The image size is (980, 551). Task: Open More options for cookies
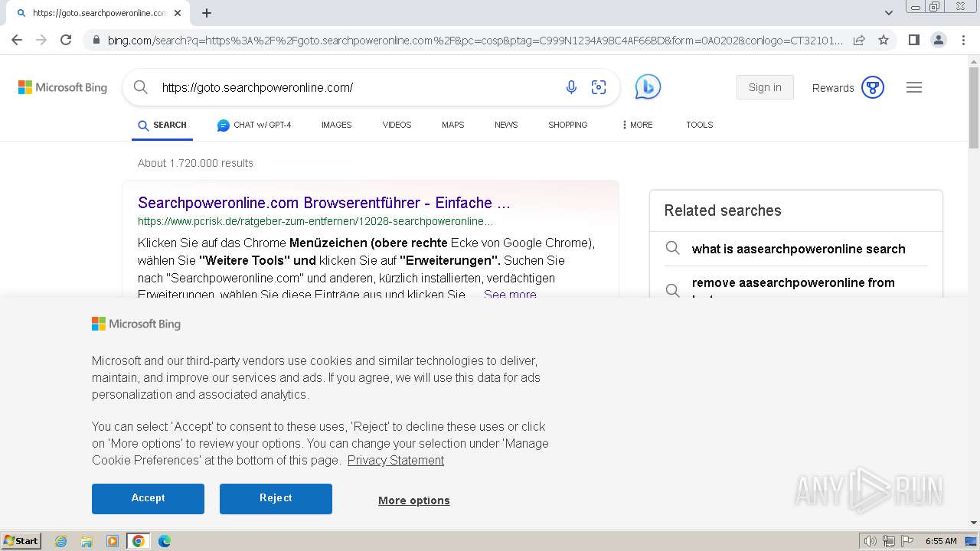[414, 500]
